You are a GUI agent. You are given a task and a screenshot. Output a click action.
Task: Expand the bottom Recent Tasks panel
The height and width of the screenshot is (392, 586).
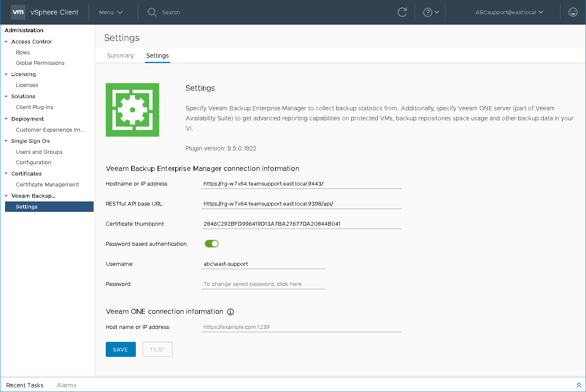(x=579, y=385)
